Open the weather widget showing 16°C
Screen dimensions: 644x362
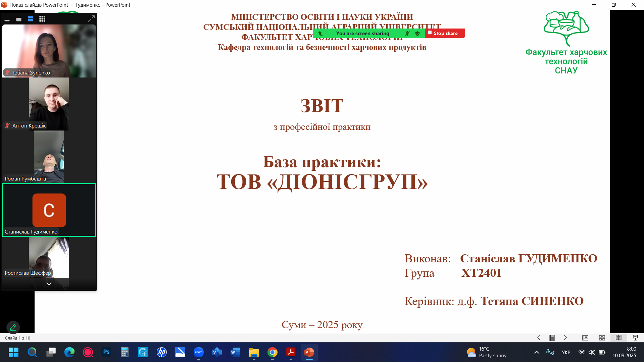coord(486,352)
